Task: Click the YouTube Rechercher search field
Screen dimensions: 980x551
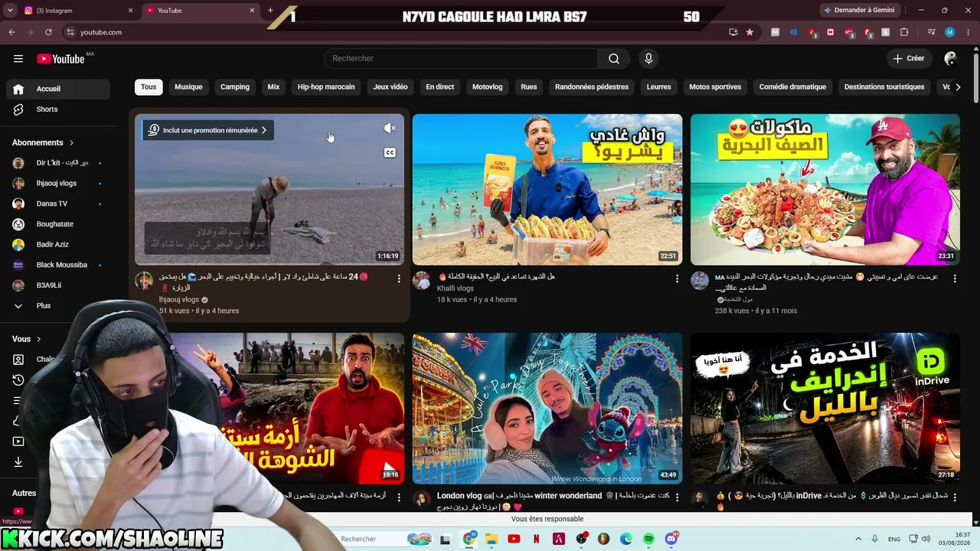Action: [x=461, y=59]
